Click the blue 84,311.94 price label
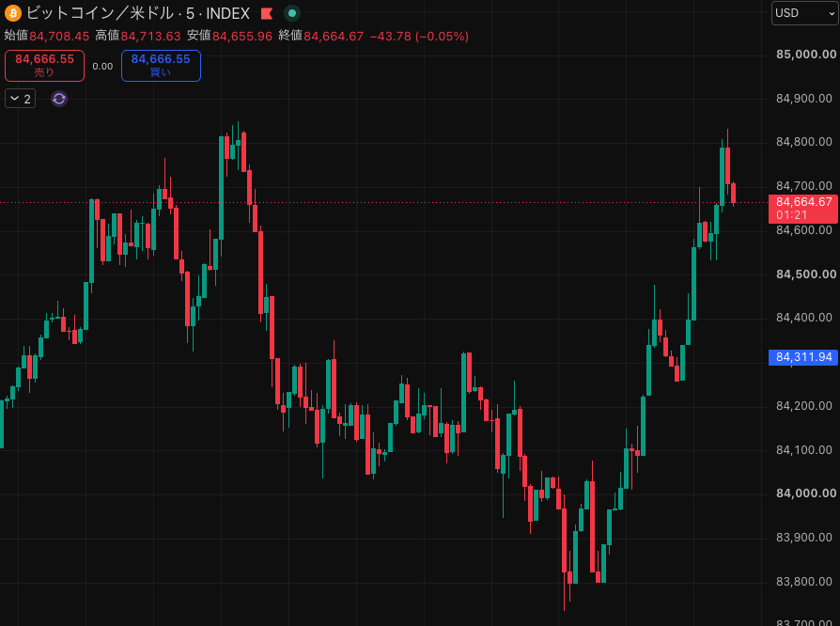This screenshot has width=840, height=626. 803,357
